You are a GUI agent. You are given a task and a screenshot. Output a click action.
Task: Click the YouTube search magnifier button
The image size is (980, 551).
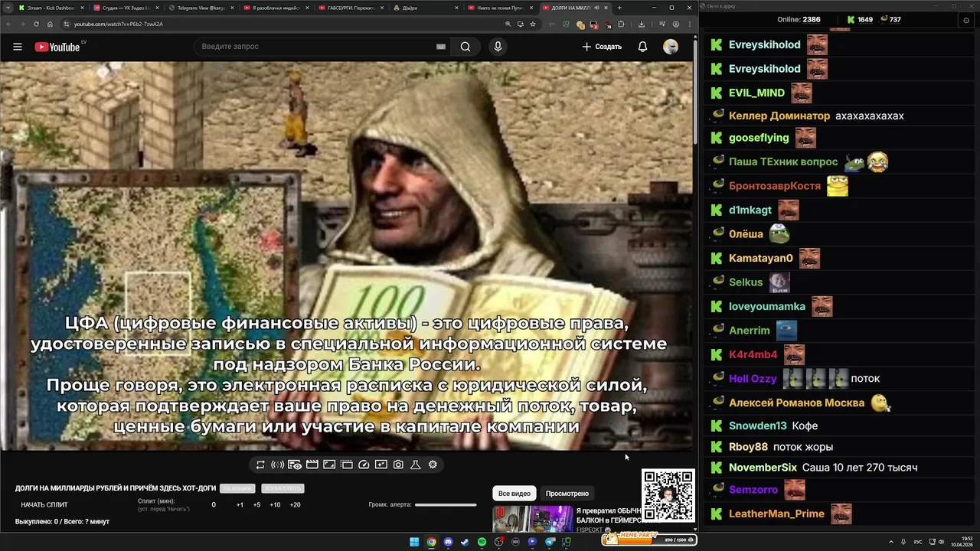click(465, 47)
